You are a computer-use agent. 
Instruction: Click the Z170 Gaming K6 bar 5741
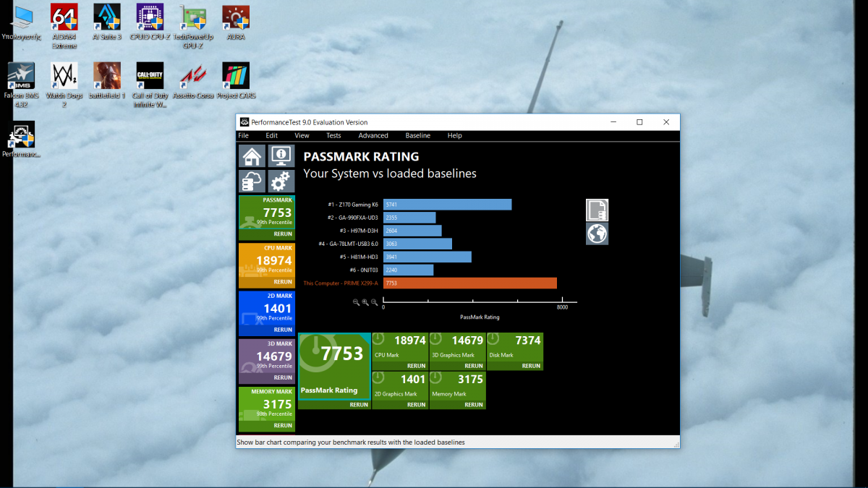click(448, 205)
